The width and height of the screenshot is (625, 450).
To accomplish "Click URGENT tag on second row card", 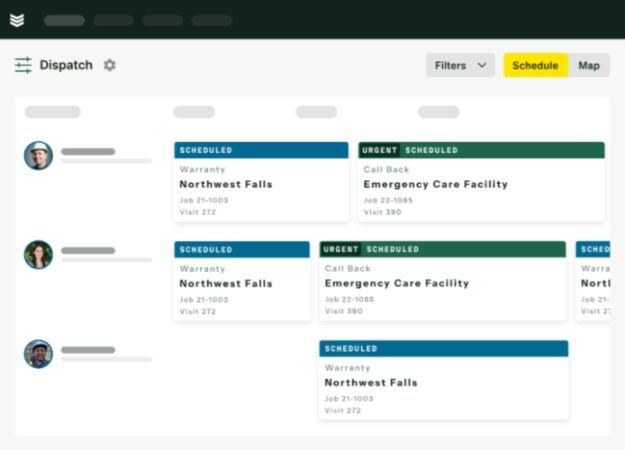I will [x=340, y=250].
